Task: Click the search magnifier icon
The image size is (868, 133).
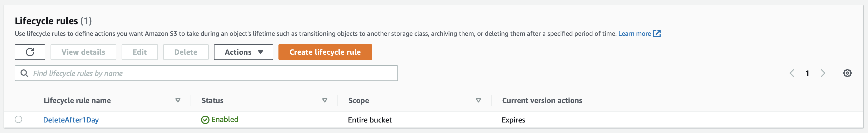Action: pyautogui.click(x=24, y=73)
